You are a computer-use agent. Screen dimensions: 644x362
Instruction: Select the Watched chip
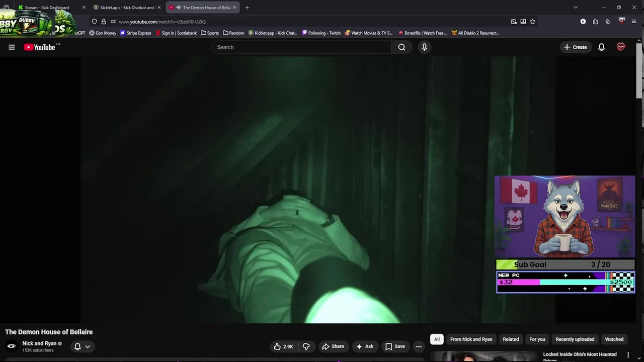[614, 339]
